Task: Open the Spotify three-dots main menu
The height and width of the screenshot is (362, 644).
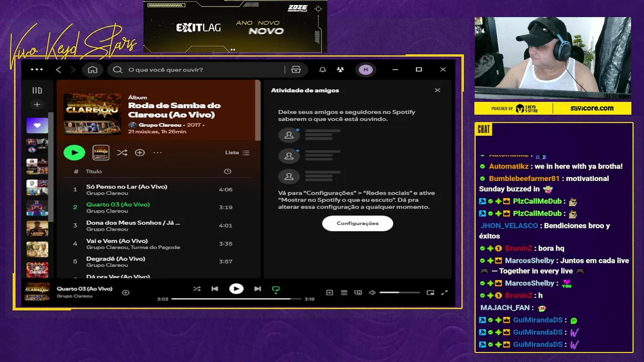Action: pyautogui.click(x=37, y=69)
